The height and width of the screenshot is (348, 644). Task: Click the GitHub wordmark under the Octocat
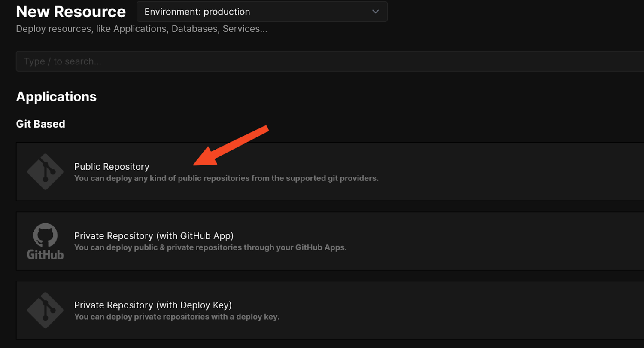[45, 254]
